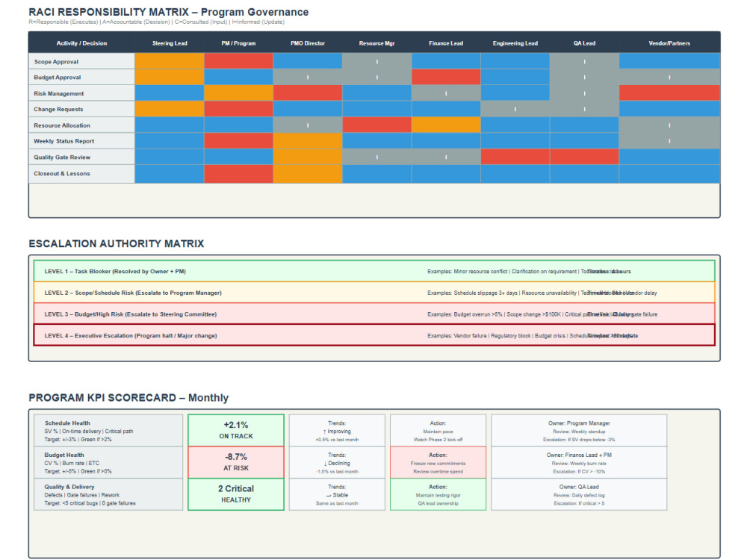Click the Weekly Status Report row label
Screen dimensions: 747x560
(x=81, y=141)
